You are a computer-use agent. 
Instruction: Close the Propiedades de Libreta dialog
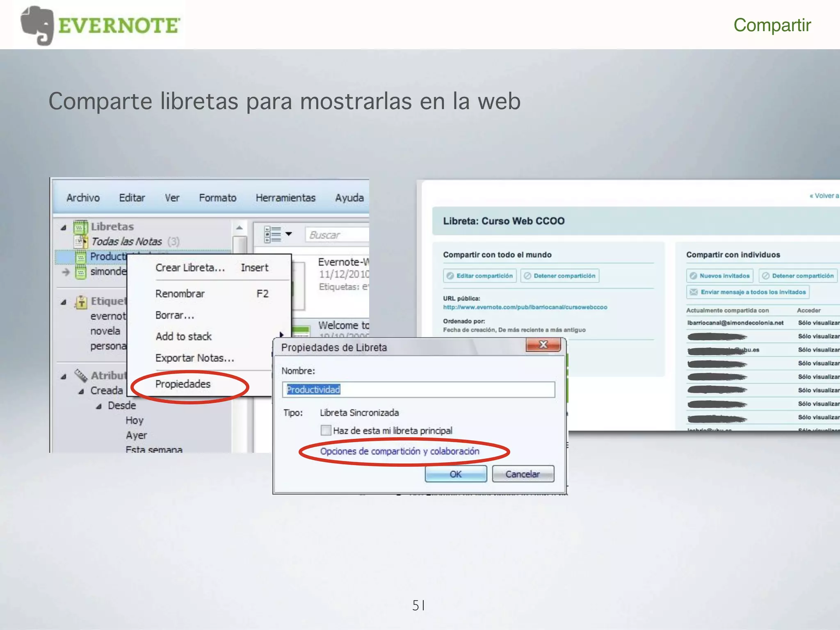[543, 345]
